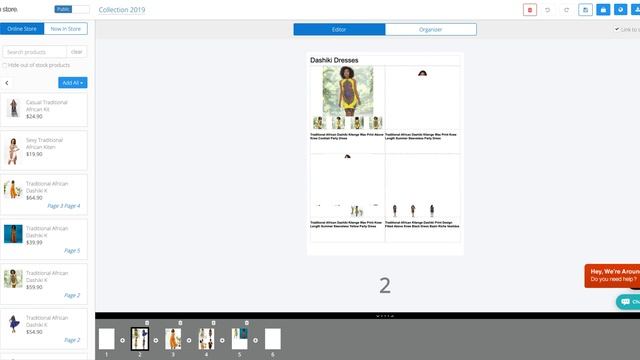Open page 5 thumbnail
Image resolution: width=640 pixels, height=360 pixels.
tap(240, 339)
